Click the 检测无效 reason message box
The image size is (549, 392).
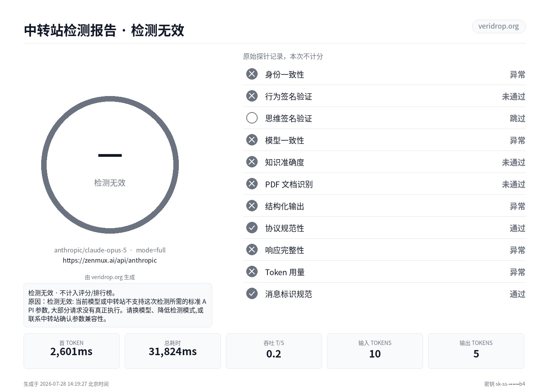(118, 305)
